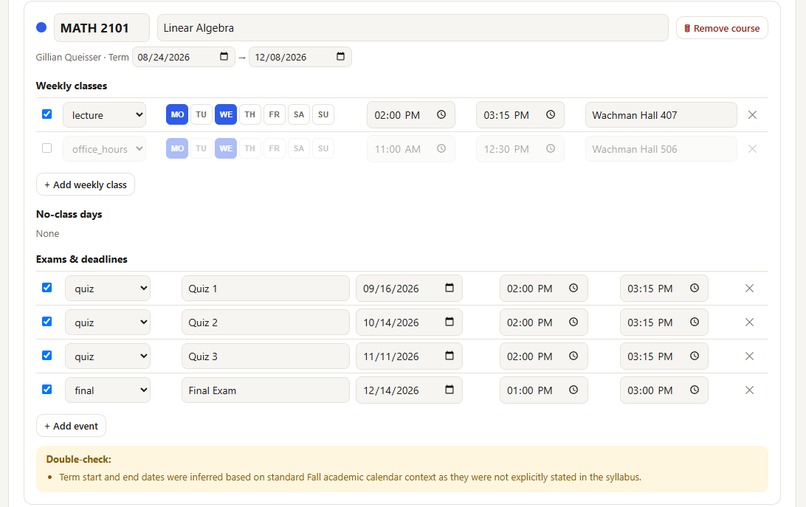Click clock icon in Quiz 3 end time
The width and height of the screenshot is (806, 507).
coord(694,356)
